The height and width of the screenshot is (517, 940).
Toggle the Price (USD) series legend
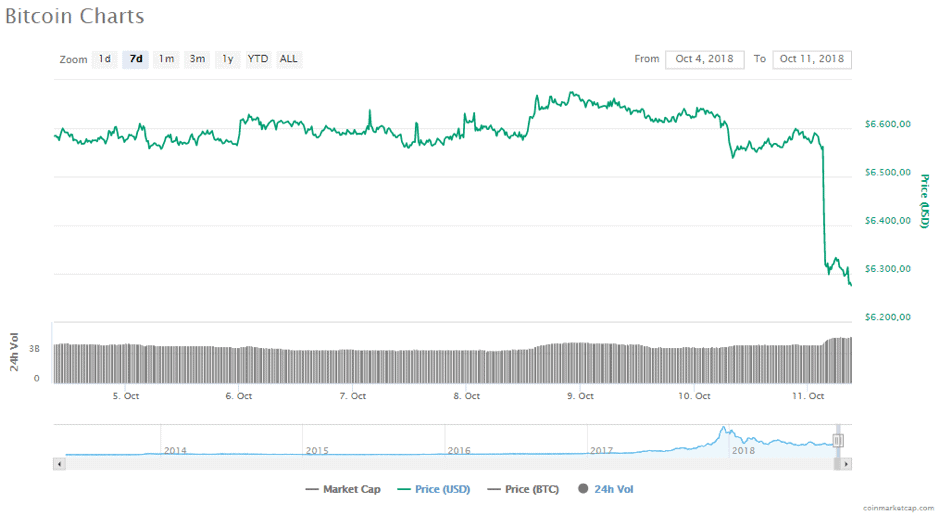click(434, 489)
